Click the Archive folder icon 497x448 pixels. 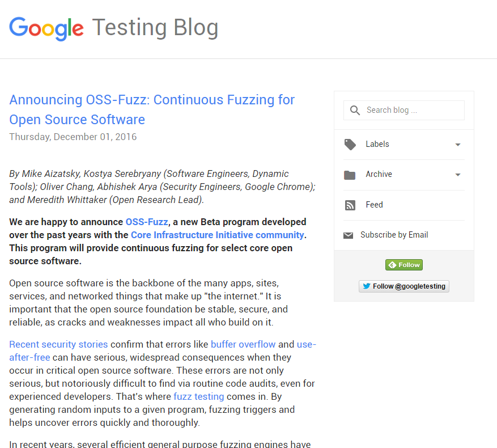tap(350, 175)
